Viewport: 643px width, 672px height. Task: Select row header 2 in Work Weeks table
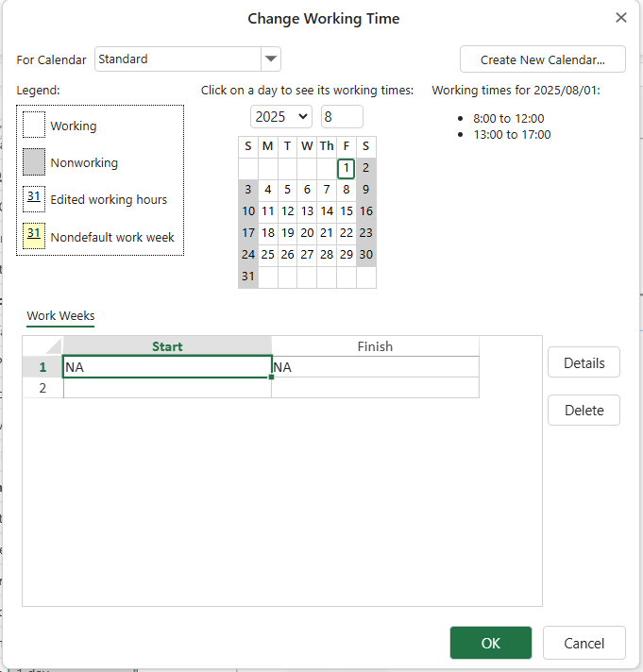pos(42,388)
